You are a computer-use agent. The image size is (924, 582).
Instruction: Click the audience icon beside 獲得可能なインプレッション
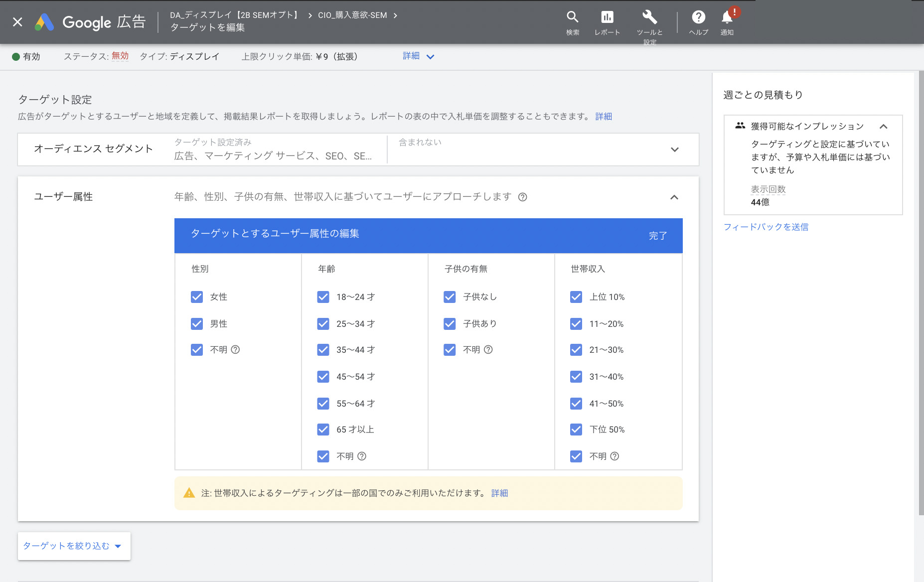point(739,126)
